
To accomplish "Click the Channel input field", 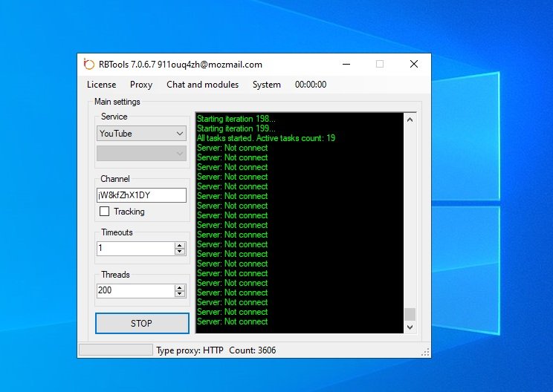I will [x=141, y=195].
